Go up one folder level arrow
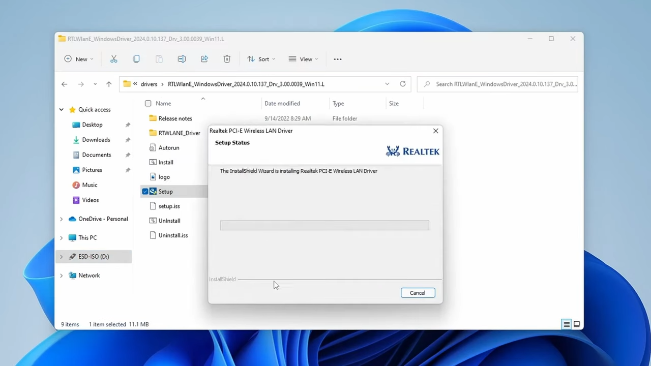The image size is (651, 366). 109,84
